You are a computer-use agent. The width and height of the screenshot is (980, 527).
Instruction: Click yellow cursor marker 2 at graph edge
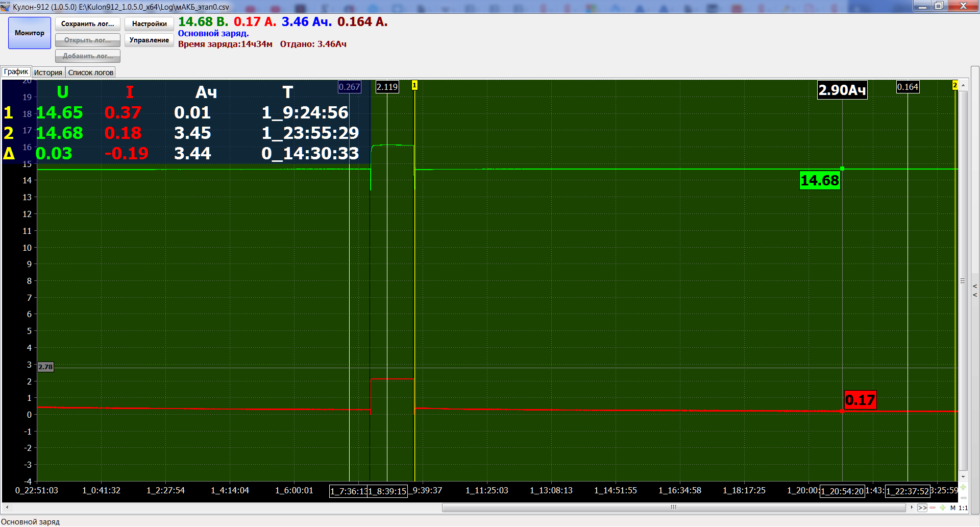pos(955,85)
